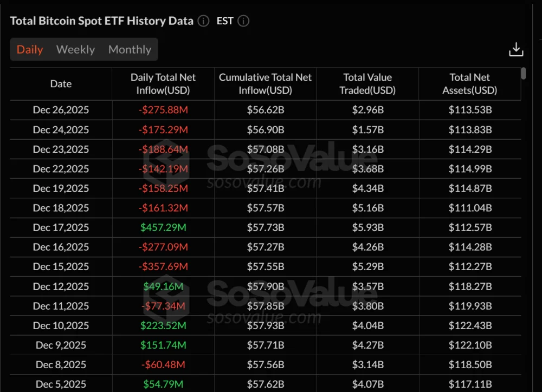Viewport: 542px width, 392px height.
Task: Click the $113.53B net assets cell
Action: 469,110
